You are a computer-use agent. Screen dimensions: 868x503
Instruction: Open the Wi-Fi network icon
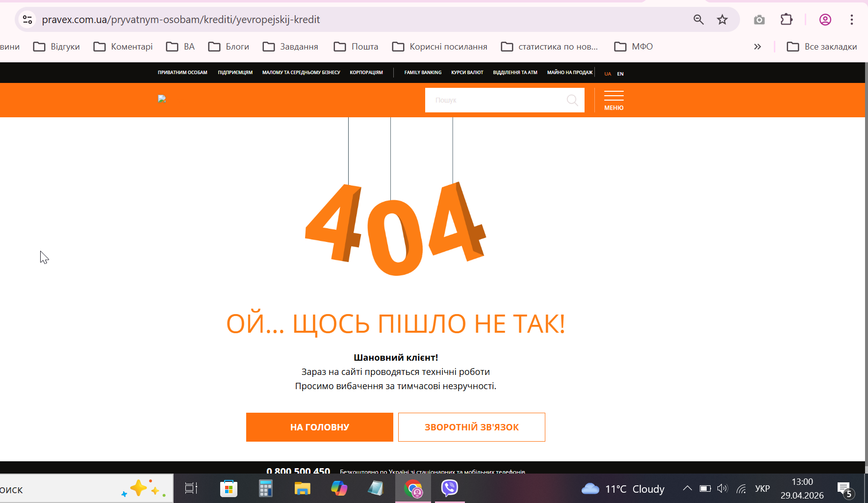pyautogui.click(x=741, y=489)
